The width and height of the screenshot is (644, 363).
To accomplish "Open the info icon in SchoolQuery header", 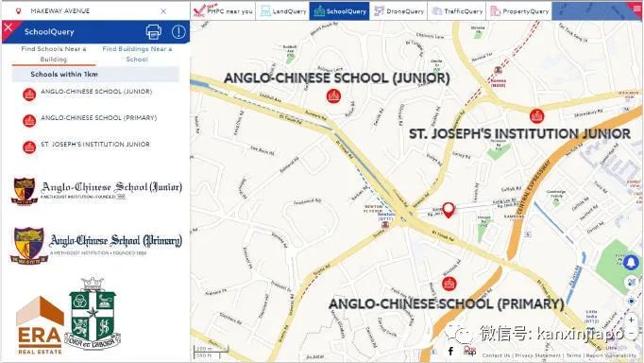I will pyautogui.click(x=178, y=32).
